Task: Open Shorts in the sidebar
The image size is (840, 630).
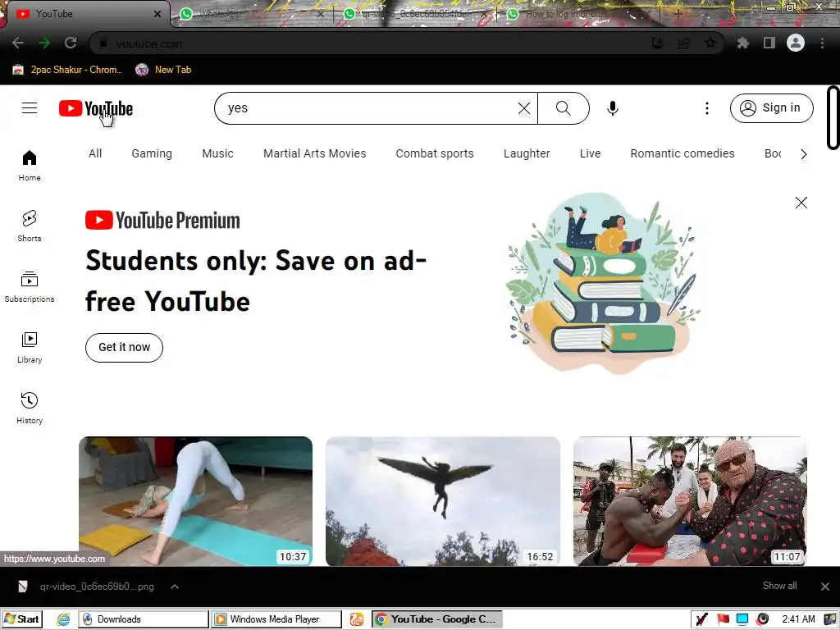Action: coord(30,226)
